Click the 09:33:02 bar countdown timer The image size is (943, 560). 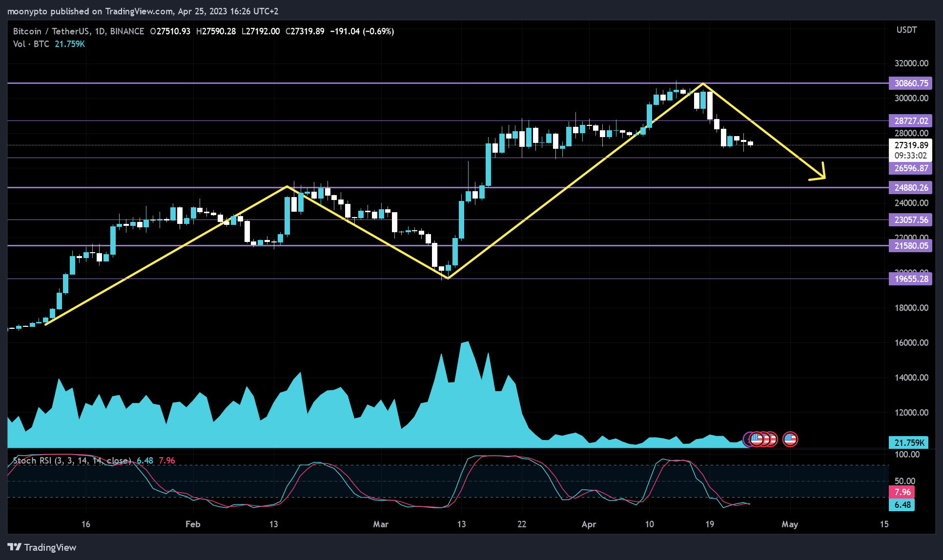[910, 156]
